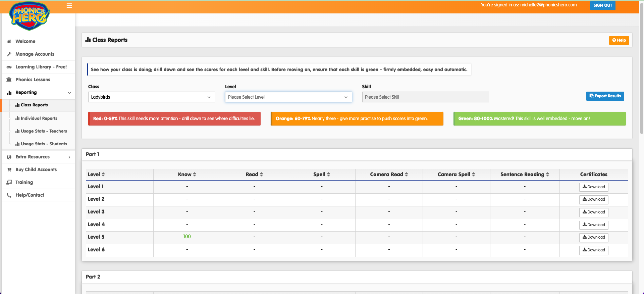Click the Part 2 section heading
Image resolution: width=644 pixels, height=294 pixels.
[x=93, y=277]
